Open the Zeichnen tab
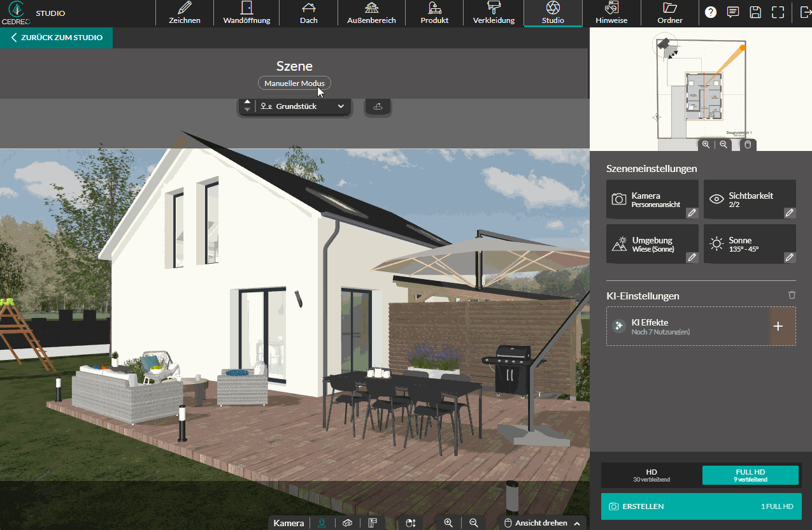 point(185,13)
